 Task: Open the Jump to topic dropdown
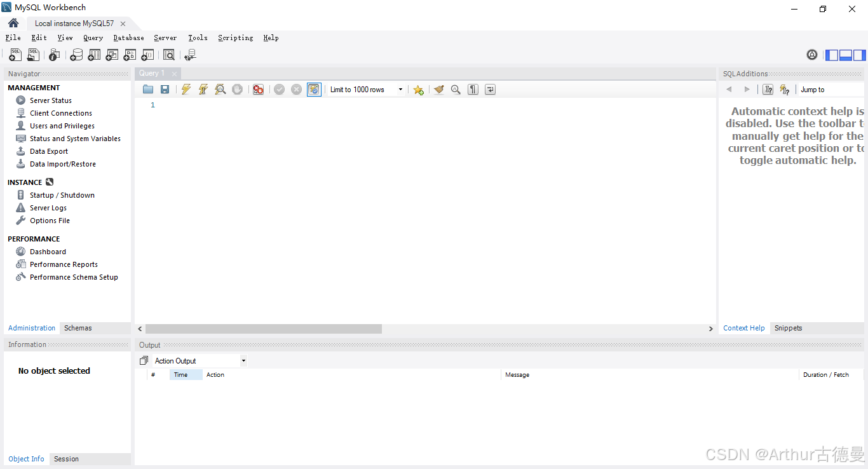830,90
